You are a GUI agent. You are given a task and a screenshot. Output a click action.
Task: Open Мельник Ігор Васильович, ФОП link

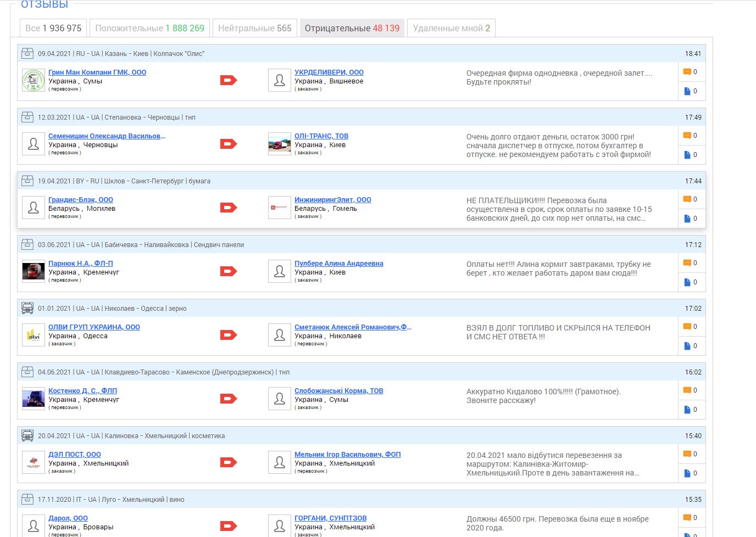click(348, 455)
